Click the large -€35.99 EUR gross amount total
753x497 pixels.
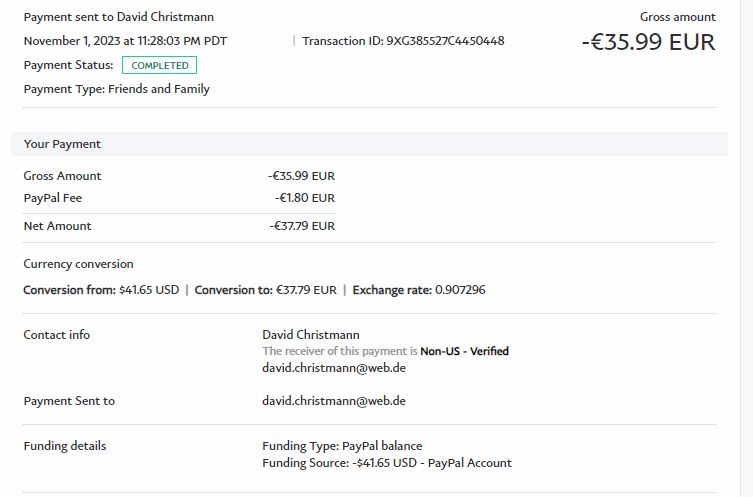pyautogui.click(x=648, y=43)
